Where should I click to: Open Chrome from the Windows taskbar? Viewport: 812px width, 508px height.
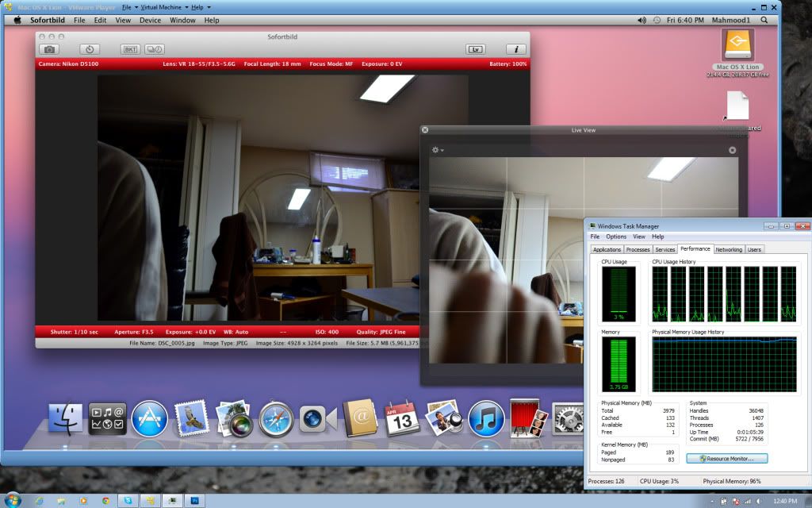[105, 500]
